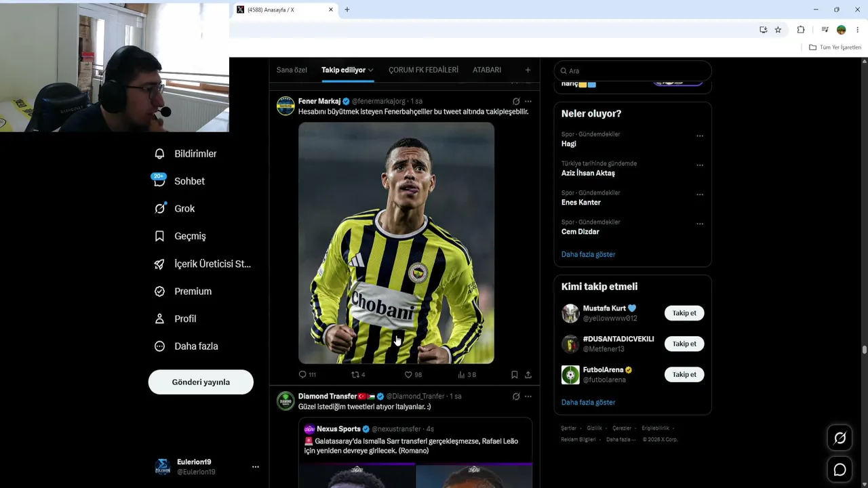Open floating Grok button at bottom right
This screenshot has width=868, height=488.
(x=840, y=439)
